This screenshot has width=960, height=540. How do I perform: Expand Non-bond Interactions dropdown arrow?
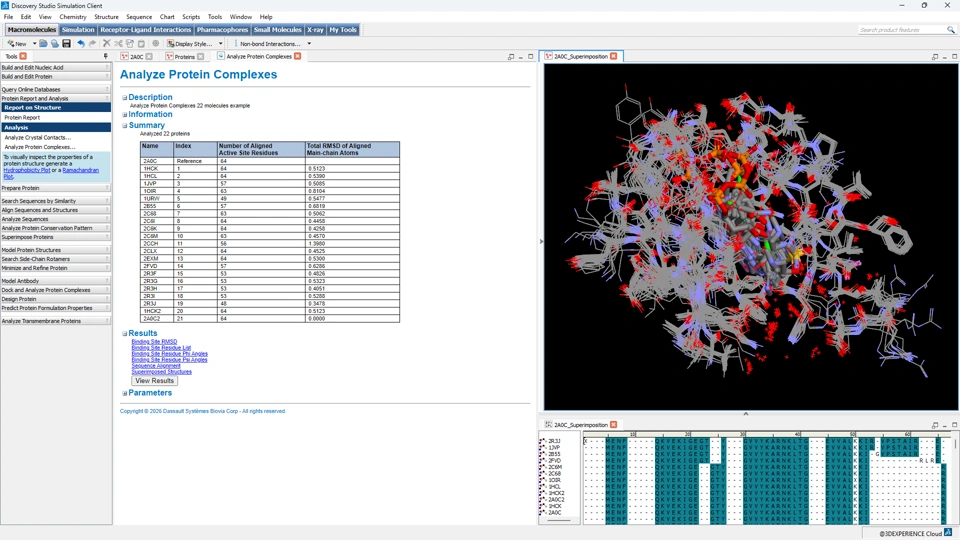[309, 43]
